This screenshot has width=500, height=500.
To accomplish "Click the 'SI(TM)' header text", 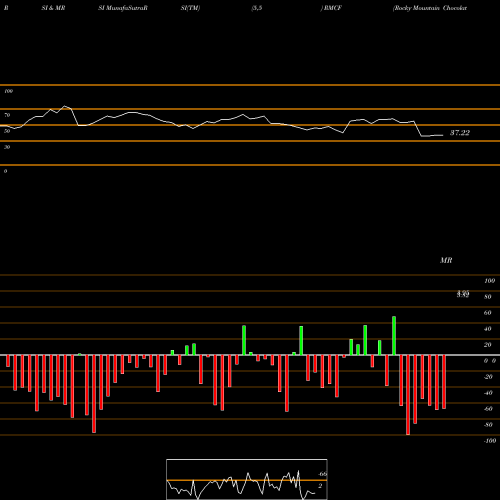I will click(x=190, y=8).
